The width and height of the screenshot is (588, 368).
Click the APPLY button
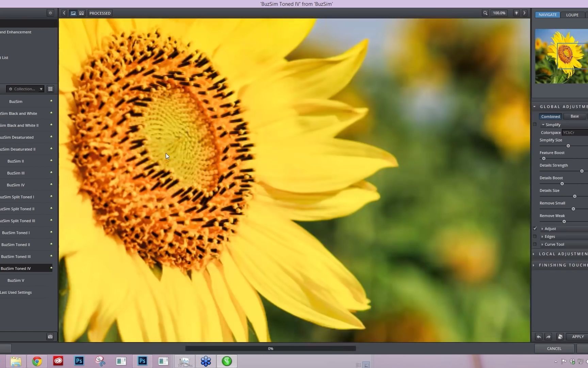pos(577,337)
